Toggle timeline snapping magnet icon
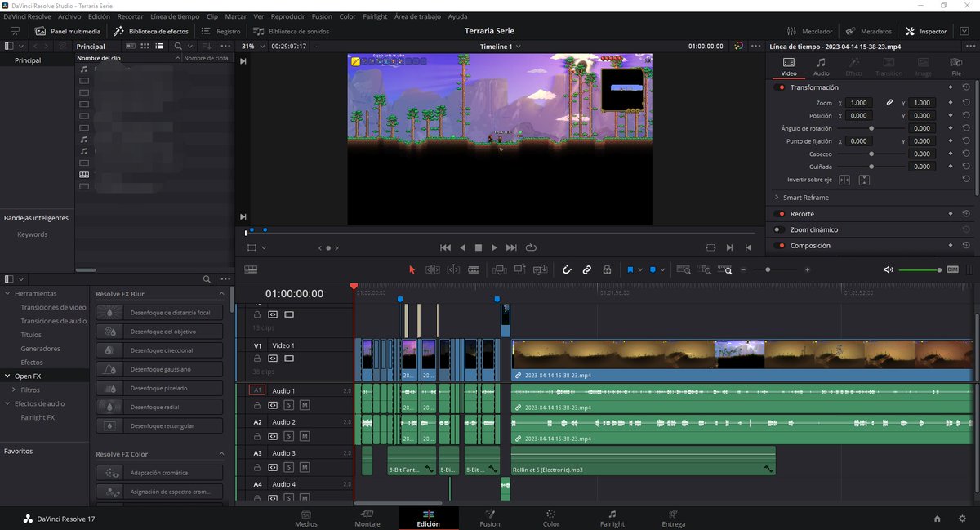The height and width of the screenshot is (530, 980). point(567,269)
